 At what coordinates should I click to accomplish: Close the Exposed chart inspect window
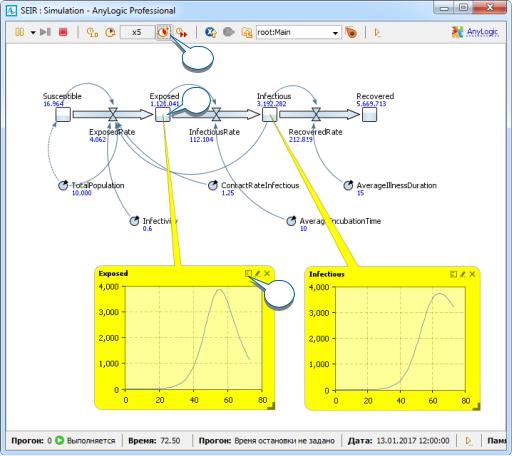tap(267, 274)
